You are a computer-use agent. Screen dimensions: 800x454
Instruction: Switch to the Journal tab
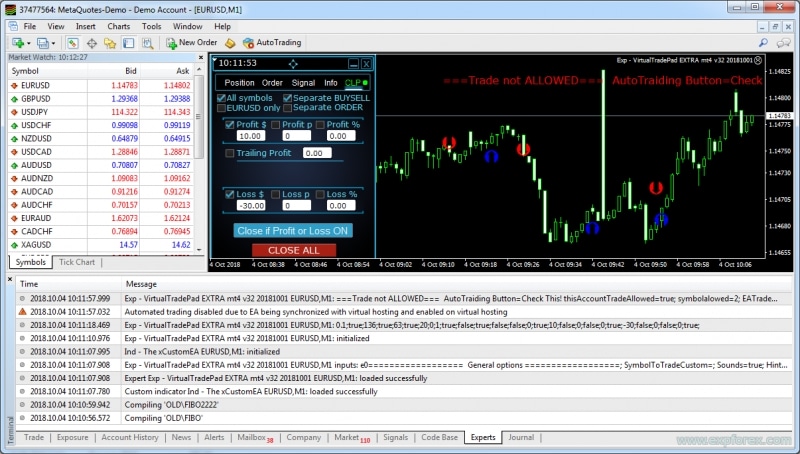(x=520, y=437)
